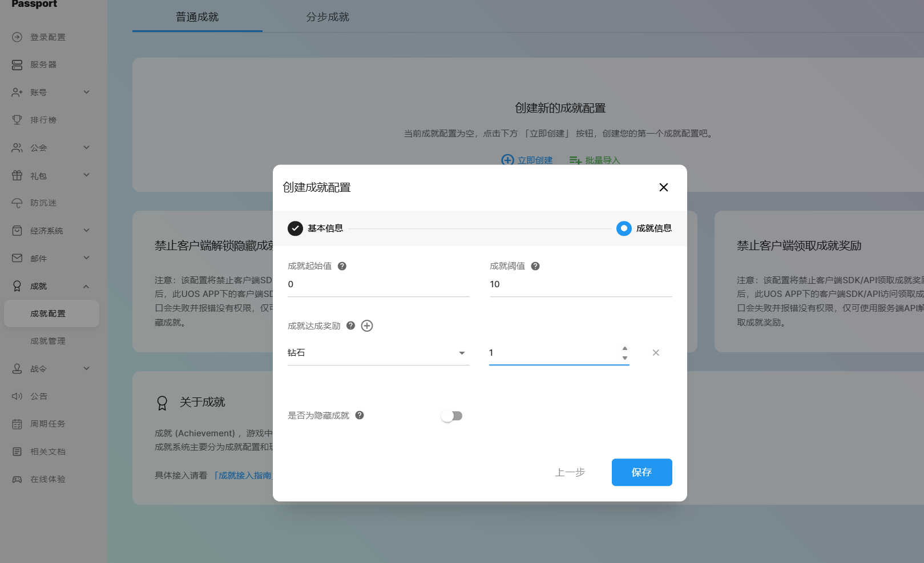
Task: Click the 保存 button
Action: (641, 472)
